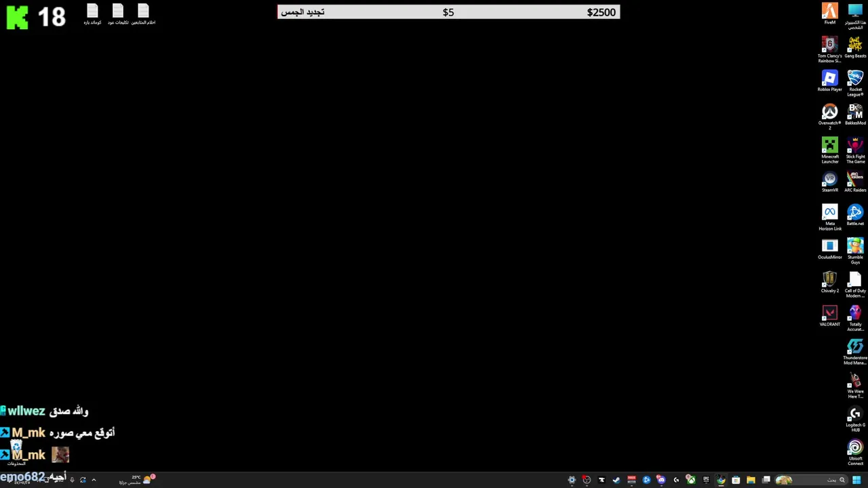
Task: Click the taskbar search box
Action: [811, 480]
